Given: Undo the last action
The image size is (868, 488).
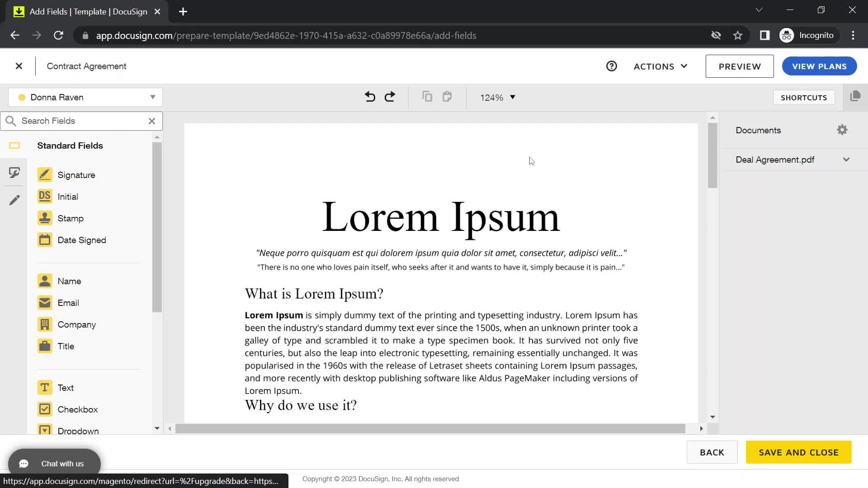Looking at the screenshot, I should click(370, 97).
